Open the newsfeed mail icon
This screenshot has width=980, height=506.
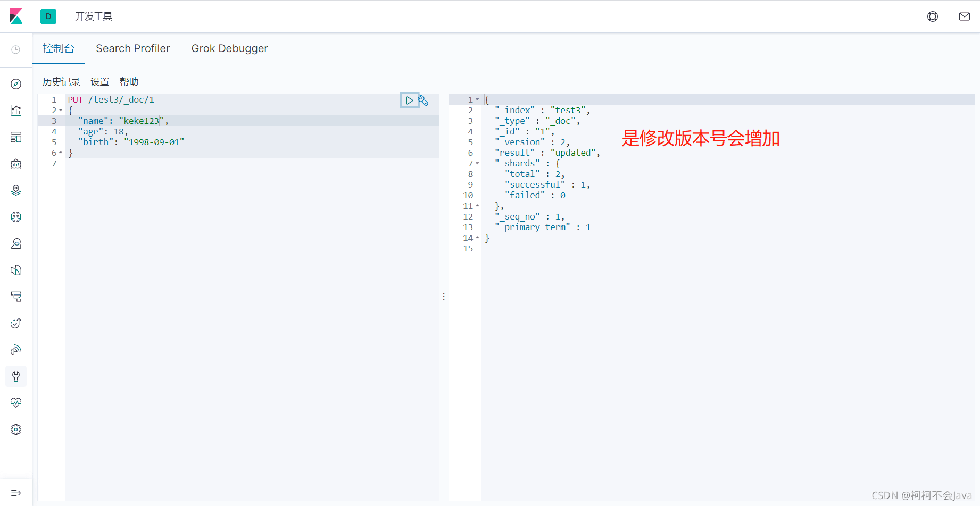(965, 16)
